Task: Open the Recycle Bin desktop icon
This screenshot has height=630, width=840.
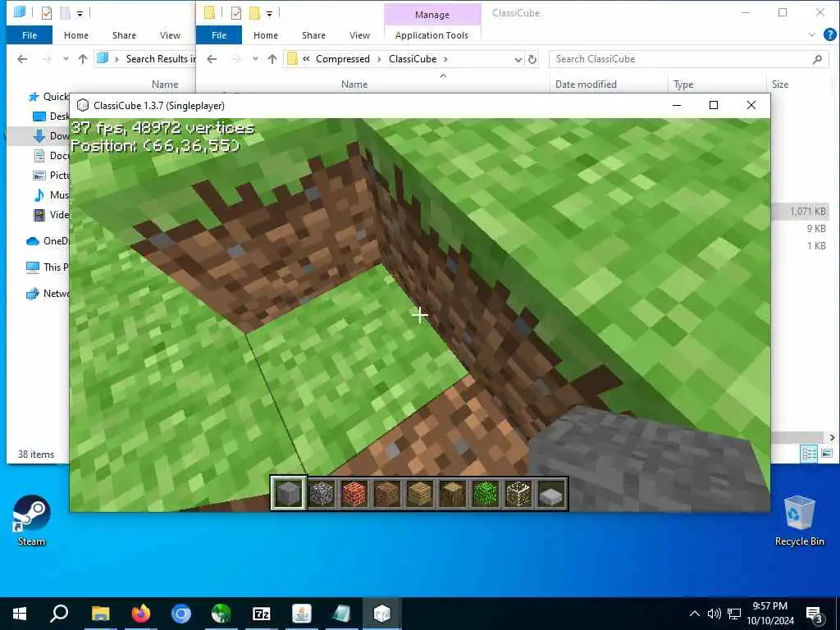Action: coord(799,521)
